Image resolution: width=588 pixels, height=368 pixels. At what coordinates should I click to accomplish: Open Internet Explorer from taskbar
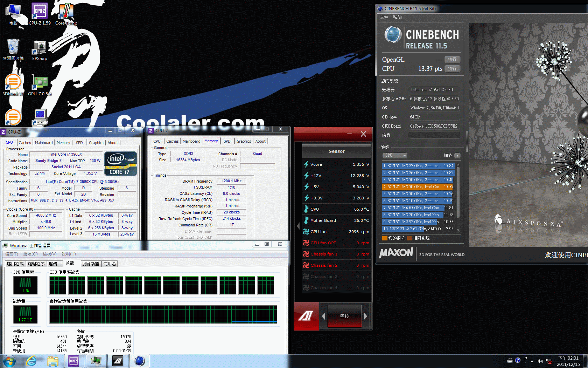coord(31,361)
